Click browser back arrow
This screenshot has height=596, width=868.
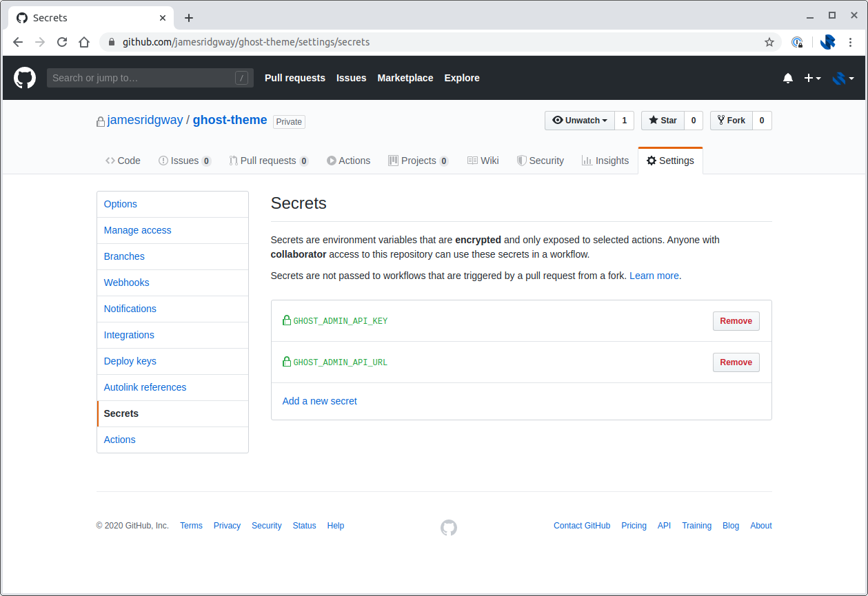(18, 42)
